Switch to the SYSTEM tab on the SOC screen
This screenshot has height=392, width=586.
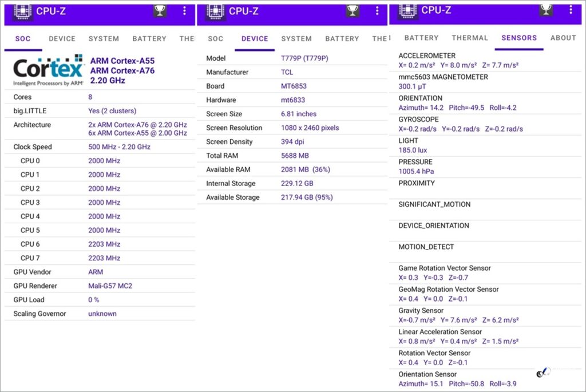point(104,39)
